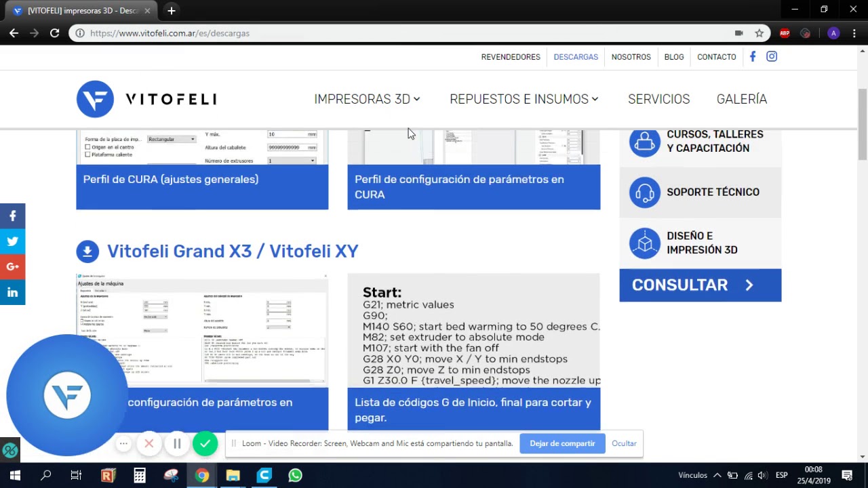The height and width of the screenshot is (488, 868).
Task: Click the Diseño e Impresión 3D cube icon
Action: 644,243
